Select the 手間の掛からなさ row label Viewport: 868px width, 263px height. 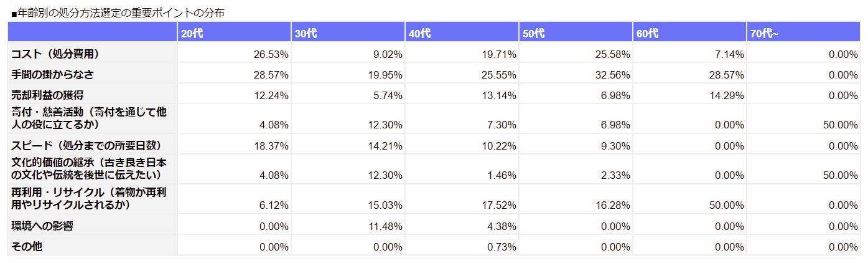coord(52,75)
